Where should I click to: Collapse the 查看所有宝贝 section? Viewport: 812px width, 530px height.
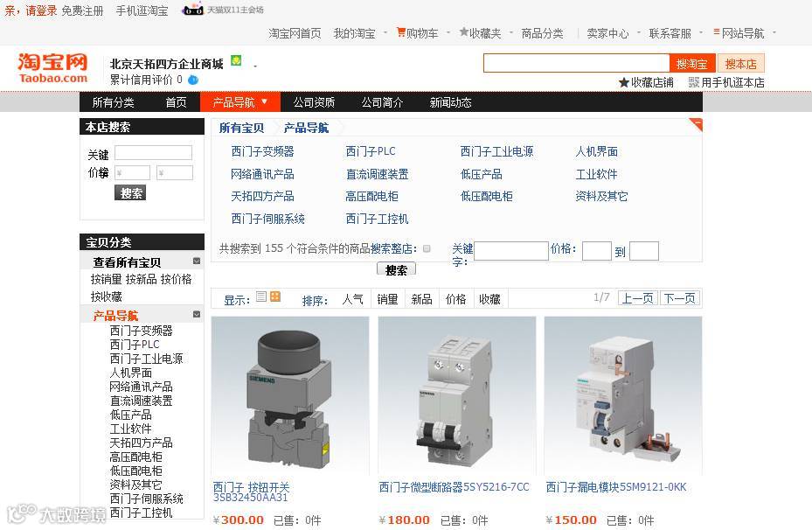tap(197, 262)
